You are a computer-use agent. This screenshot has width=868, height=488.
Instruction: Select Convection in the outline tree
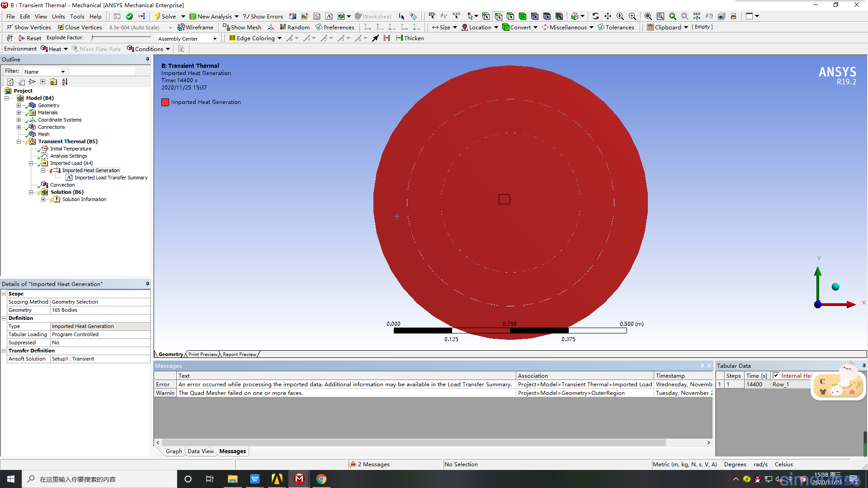pyautogui.click(x=62, y=185)
